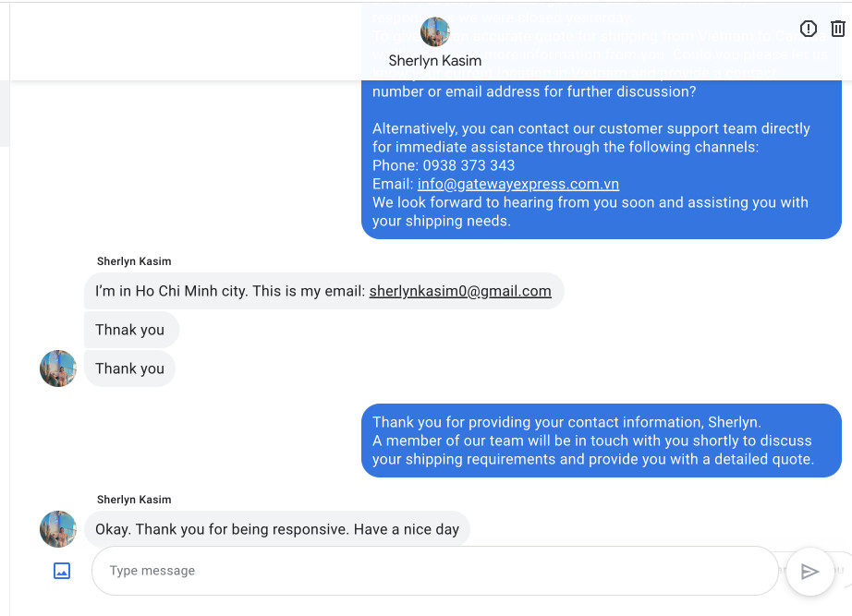The width and height of the screenshot is (852, 616).
Task: Click the 'Have a nice day' message
Action: (x=277, y=529)
